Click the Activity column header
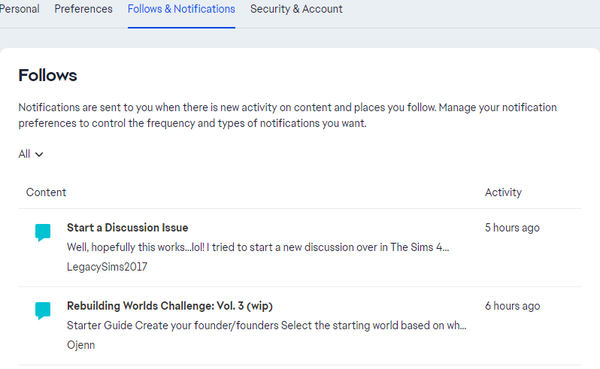This screenshot has height=369, width=600. [503, 192]
